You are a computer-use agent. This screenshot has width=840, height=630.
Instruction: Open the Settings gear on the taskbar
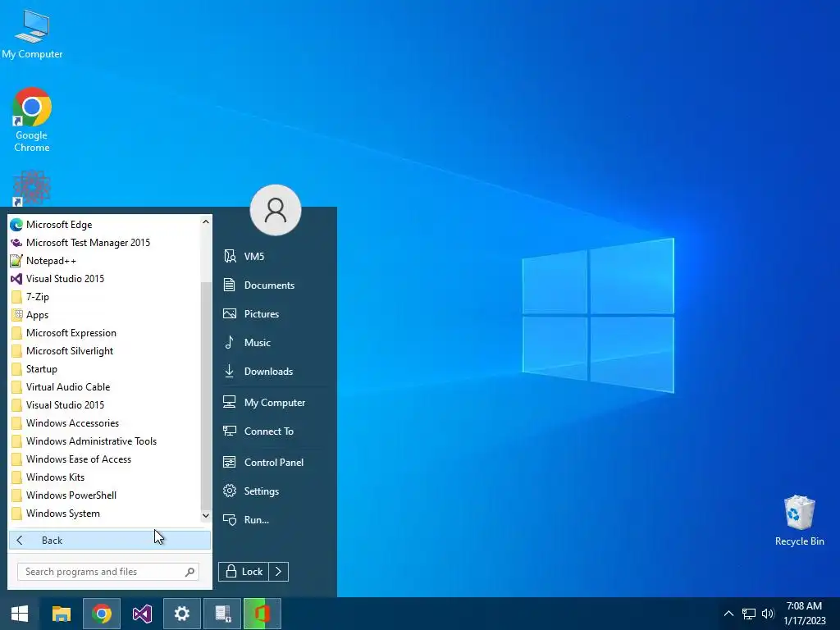pyautogui.click(x=182, y=614)
